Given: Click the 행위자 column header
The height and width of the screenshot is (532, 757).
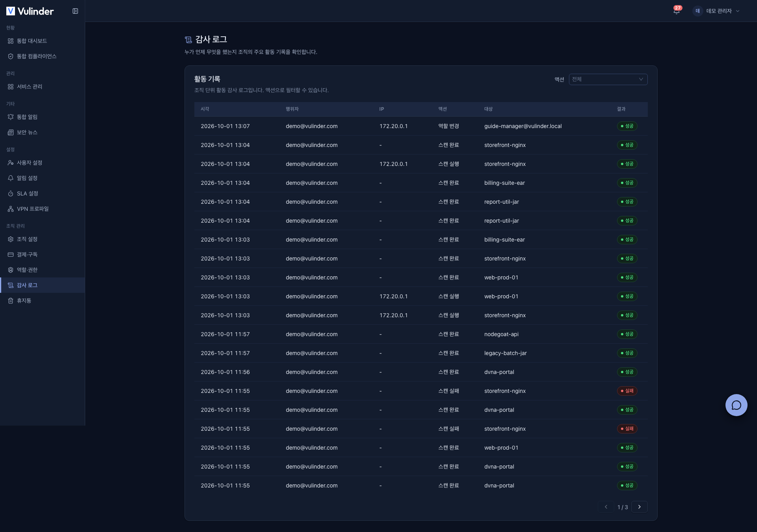Looking at the screenshot, I should click(292, 109).
